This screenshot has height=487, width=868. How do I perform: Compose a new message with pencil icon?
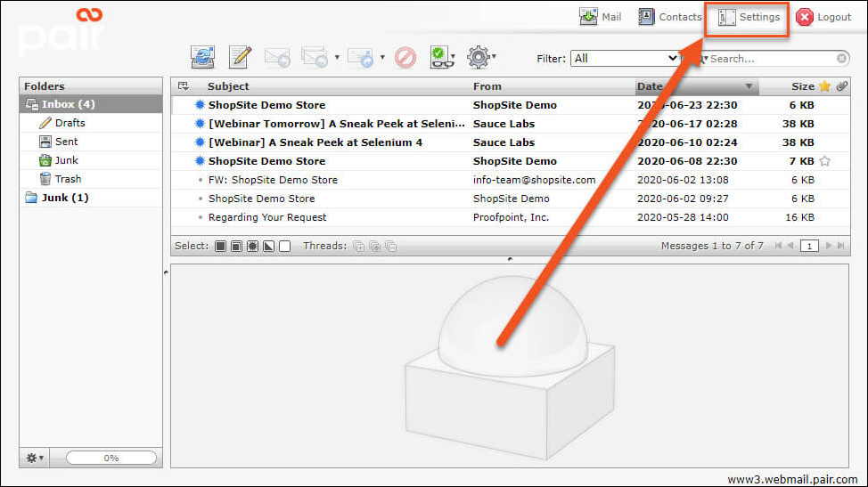click(x=241, y=57)
